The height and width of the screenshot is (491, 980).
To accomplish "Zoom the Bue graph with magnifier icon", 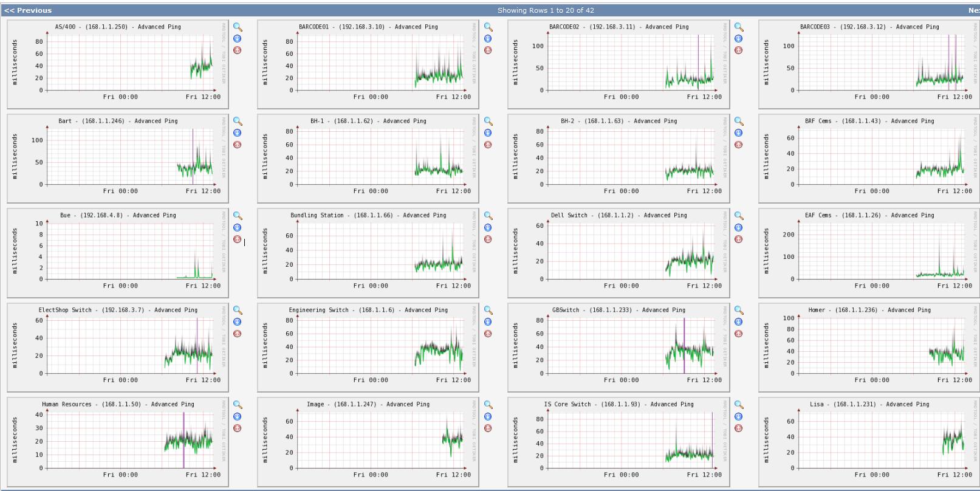I will (238, 216).
